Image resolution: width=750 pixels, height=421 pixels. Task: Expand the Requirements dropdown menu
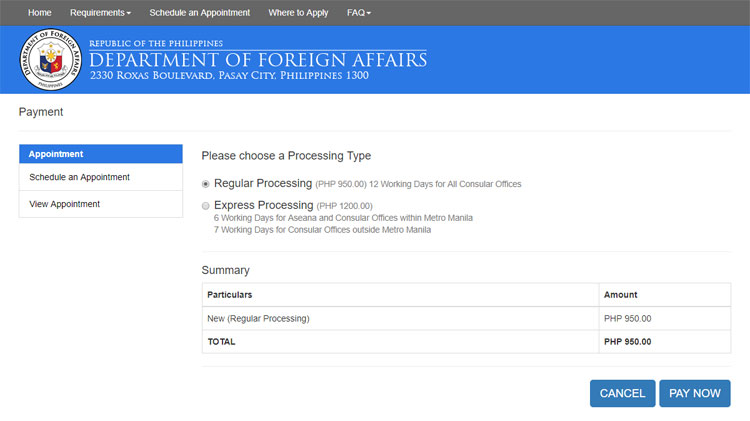click(100, 13)
